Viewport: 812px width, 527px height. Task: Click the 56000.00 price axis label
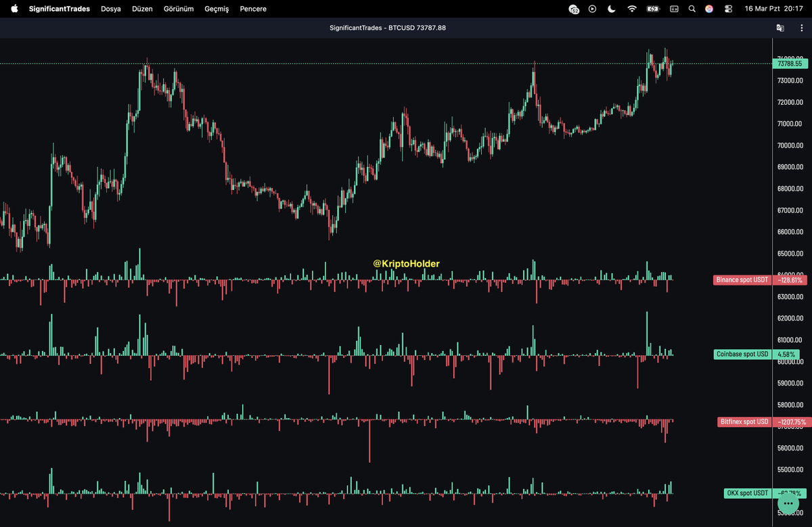(x=789, y=448)
